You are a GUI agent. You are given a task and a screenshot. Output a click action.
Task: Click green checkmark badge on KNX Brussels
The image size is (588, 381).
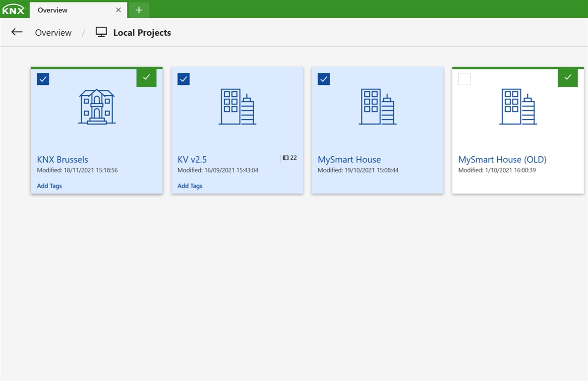pyautogui.click(x=146, y=77)
